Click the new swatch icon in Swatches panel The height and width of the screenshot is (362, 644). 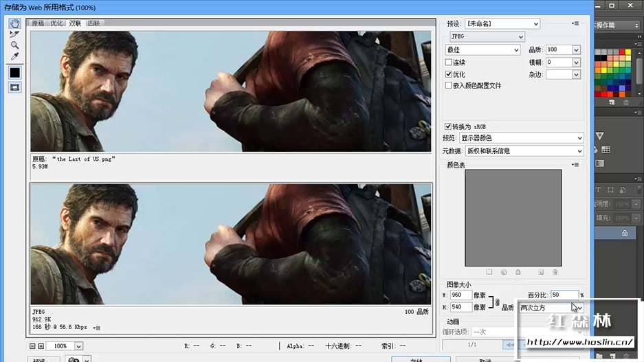[x=612, y=102]
